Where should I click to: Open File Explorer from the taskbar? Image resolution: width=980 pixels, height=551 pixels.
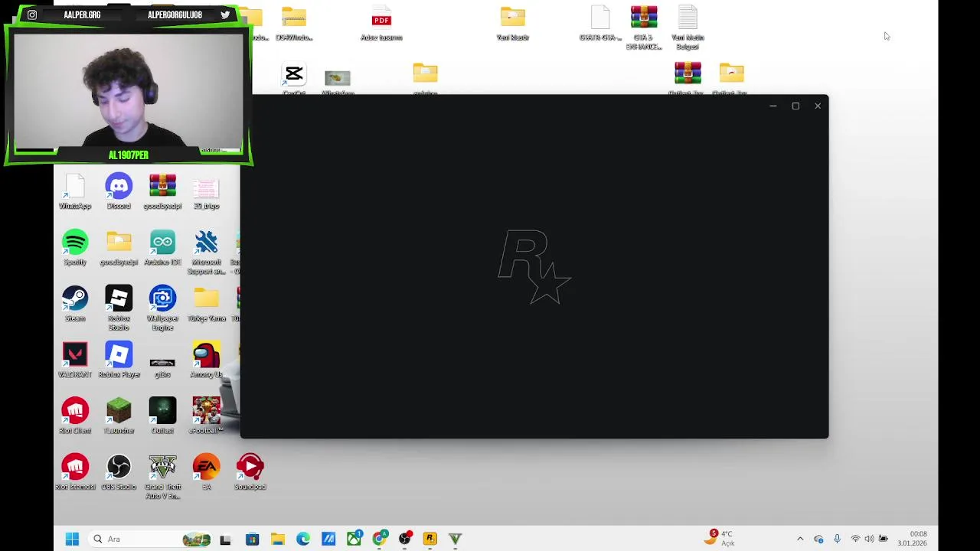(278, 539)
